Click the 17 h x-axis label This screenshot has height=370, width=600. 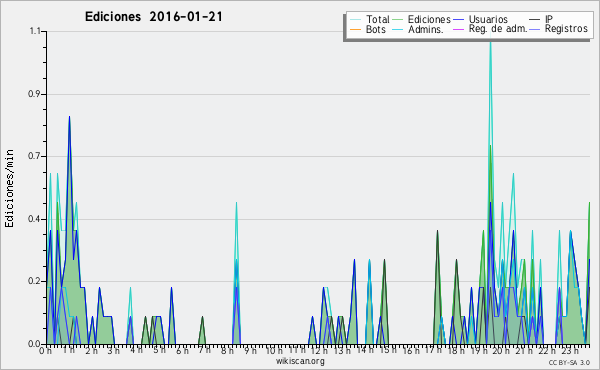(x=434, y=350)
